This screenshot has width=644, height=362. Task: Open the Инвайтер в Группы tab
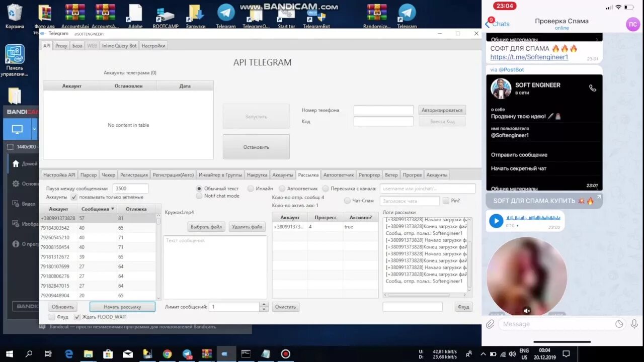(x=220, y=175)
